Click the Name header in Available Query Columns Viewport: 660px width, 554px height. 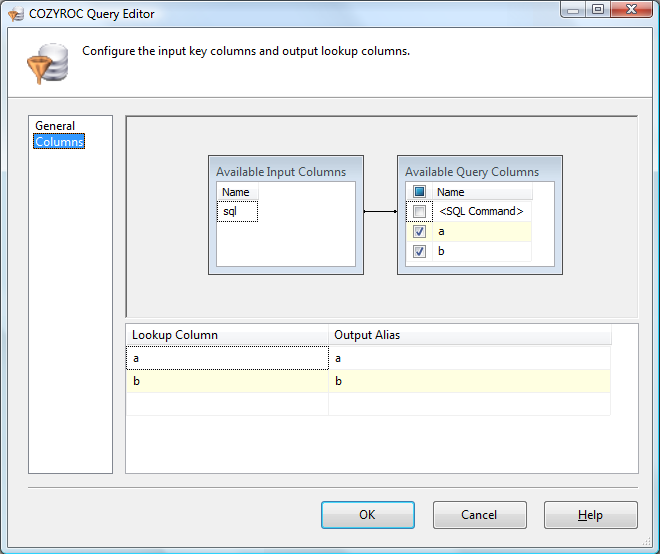pos(482,192)
